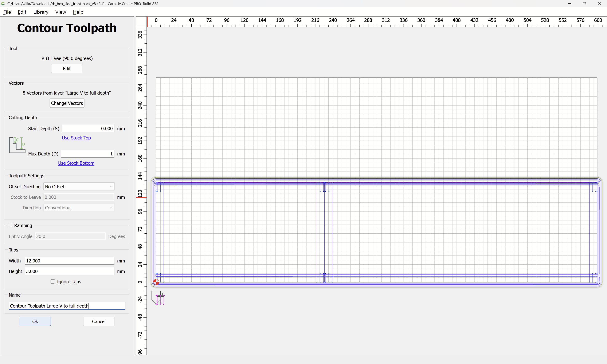Click Edit button under the Tool section
This screenshot has width=607, height=364.
pos(66,69)
